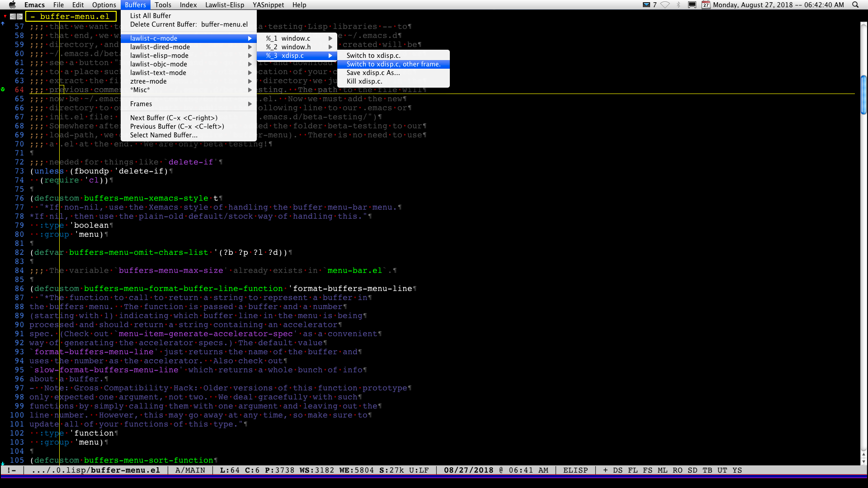868x488 pixels.
Task: Click the Lawlist-Elisp menu item
Action: point(224,4)
